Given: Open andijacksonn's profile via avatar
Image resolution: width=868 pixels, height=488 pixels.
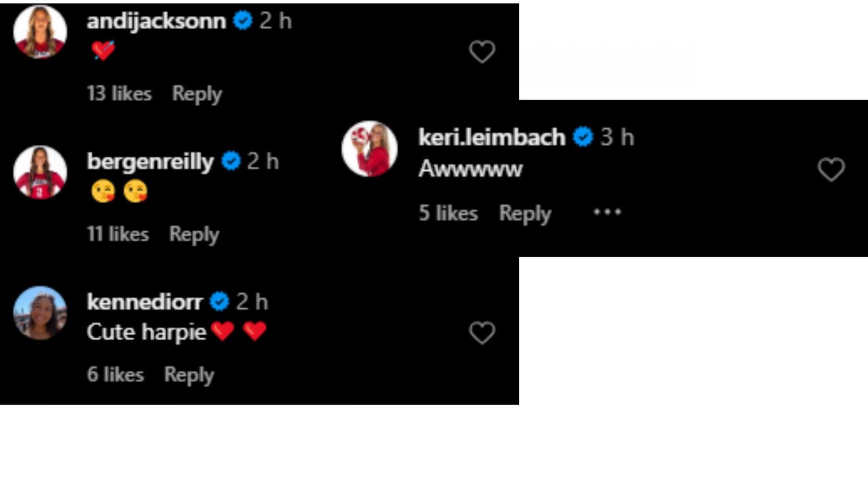Looking at the screenshot, I should [41, 32].
